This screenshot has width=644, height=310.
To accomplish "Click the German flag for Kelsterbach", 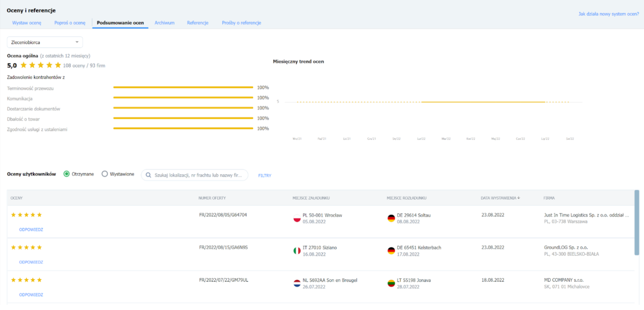I will 391,251.
